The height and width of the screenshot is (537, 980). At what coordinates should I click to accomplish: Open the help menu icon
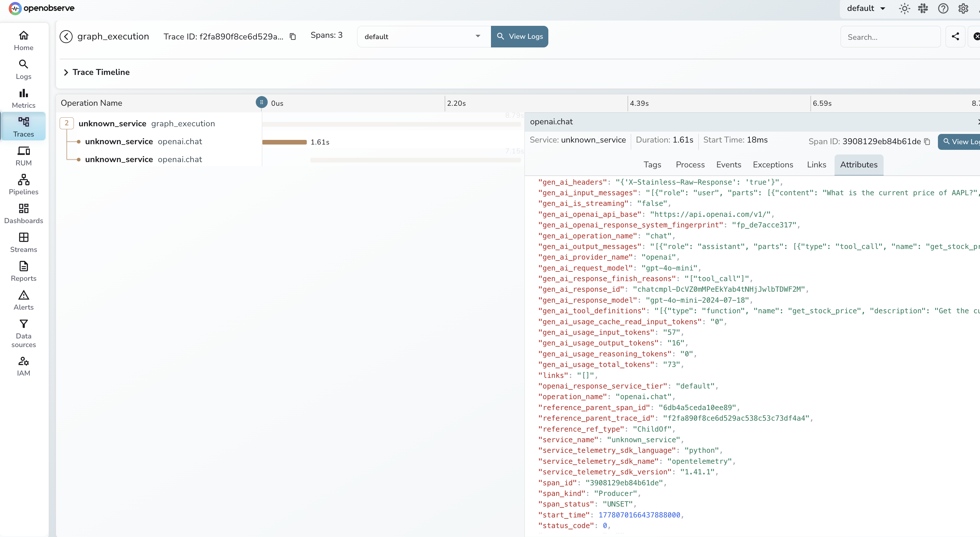(x=943, y=8)
